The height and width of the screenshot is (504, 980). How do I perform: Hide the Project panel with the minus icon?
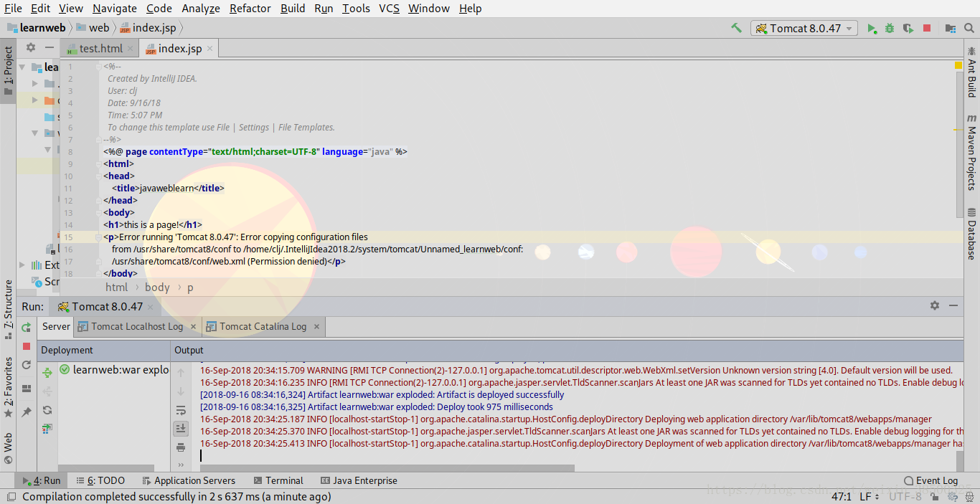(49, 48)
